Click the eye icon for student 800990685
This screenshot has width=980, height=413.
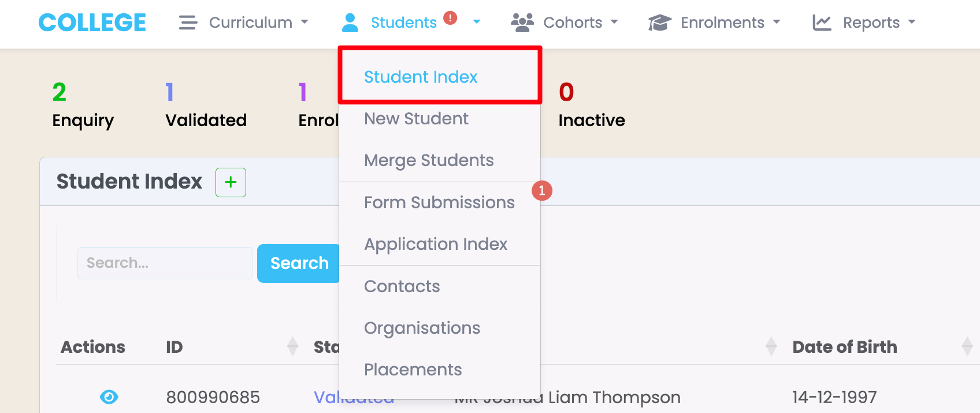(x=109, y=397)
